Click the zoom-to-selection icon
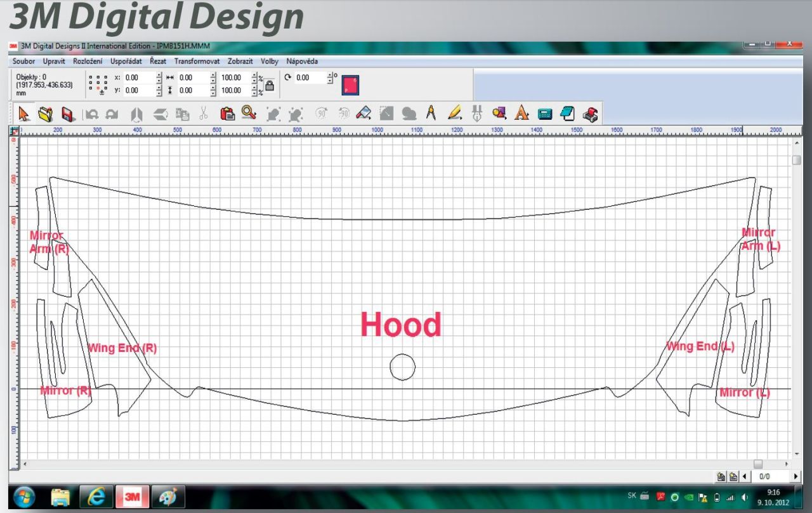 pos(273,115)
